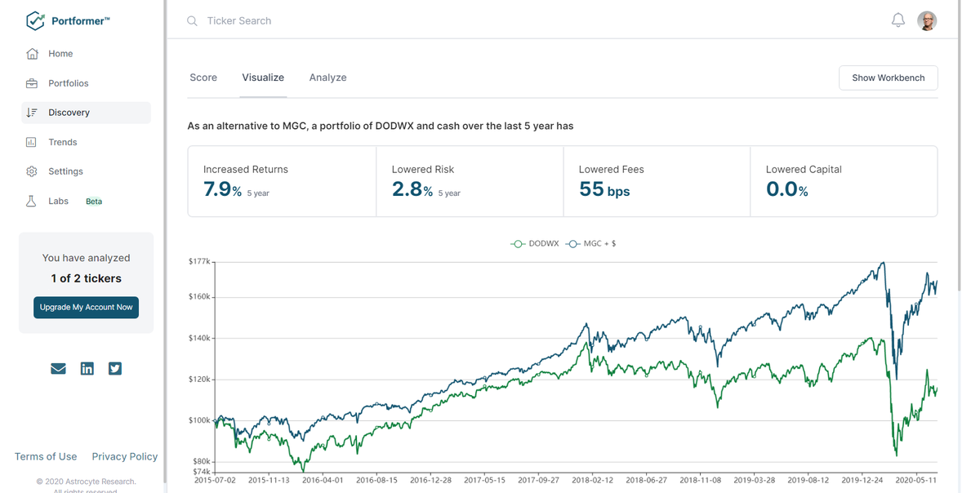Open the Terms of Use link
Viewport: 980px width, 493px height.
point(46,456)
